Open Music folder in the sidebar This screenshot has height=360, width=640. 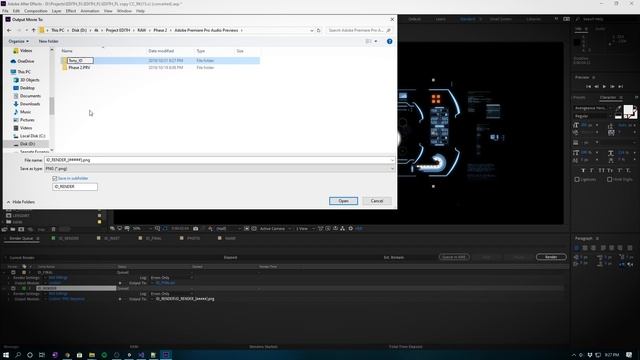pyautogui.click(x=25, y=112)
